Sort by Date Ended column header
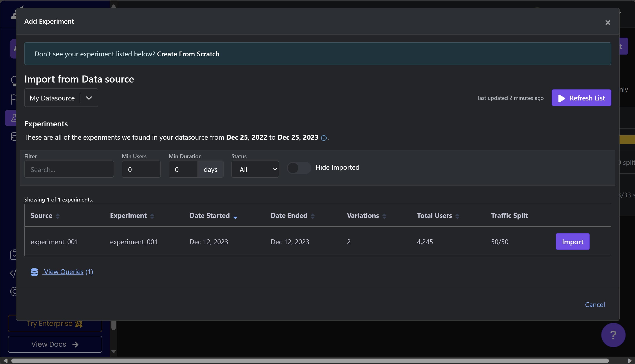 289,216
